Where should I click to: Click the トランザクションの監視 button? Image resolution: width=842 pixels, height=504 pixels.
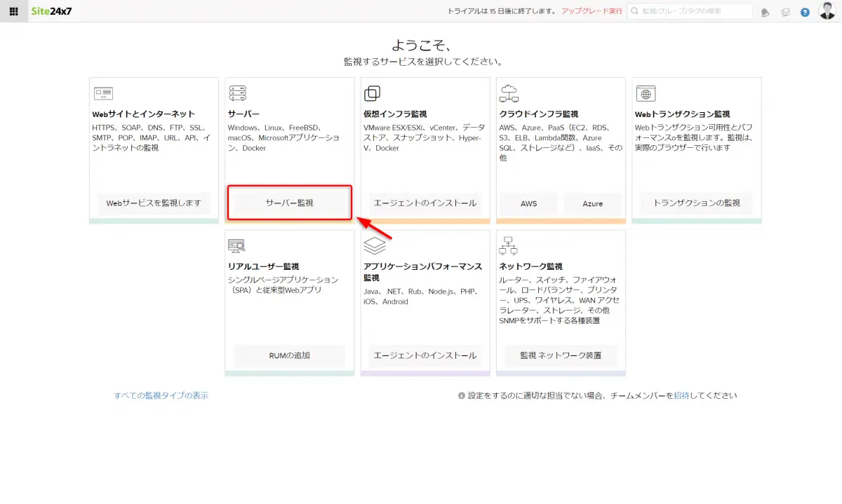[x=697, y=203]
